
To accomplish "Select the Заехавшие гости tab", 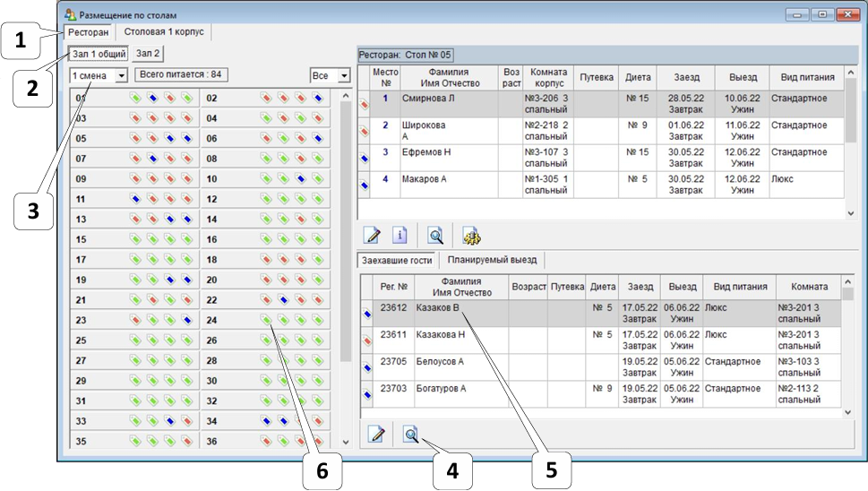I will [397, 260].
